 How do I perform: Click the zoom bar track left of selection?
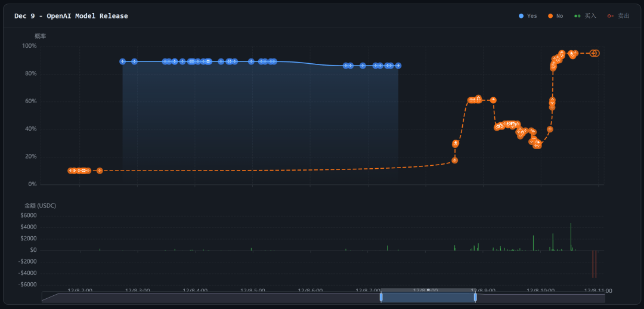209,297
